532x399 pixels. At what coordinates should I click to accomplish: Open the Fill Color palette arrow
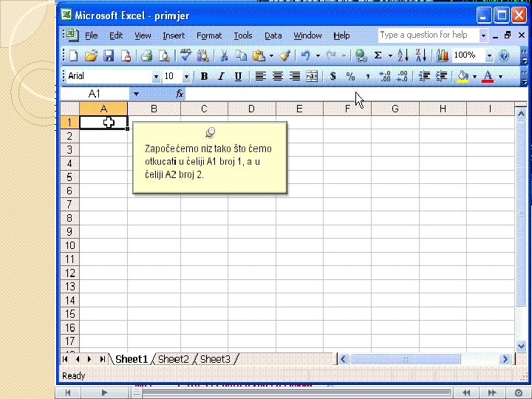point(474,77)
